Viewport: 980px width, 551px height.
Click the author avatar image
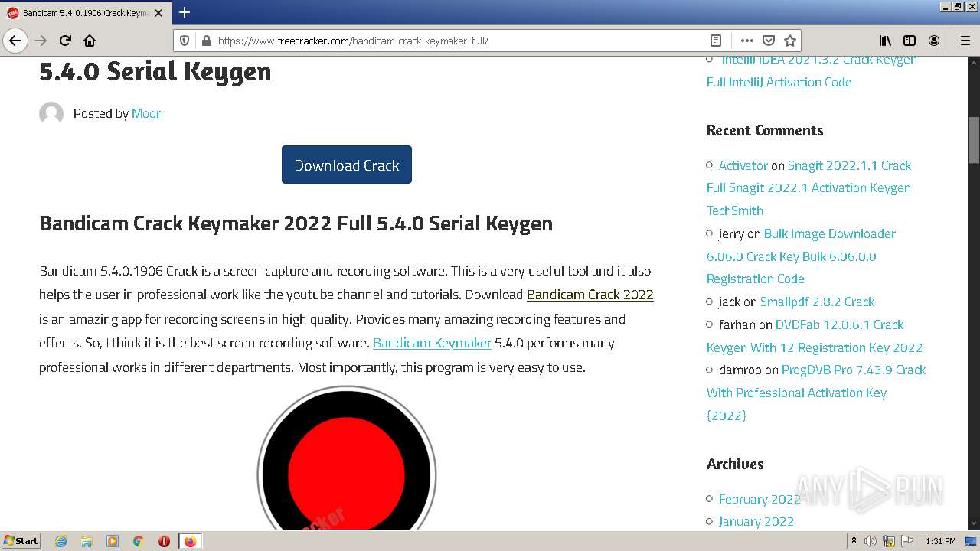pos(51,114)
